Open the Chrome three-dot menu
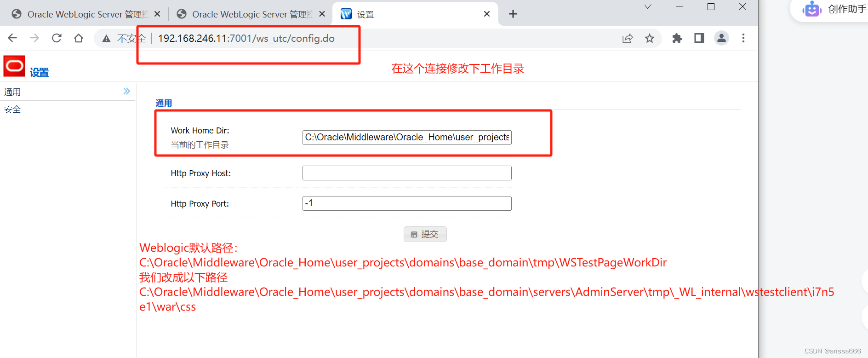868x358 pixels. (x=743, y=38)
